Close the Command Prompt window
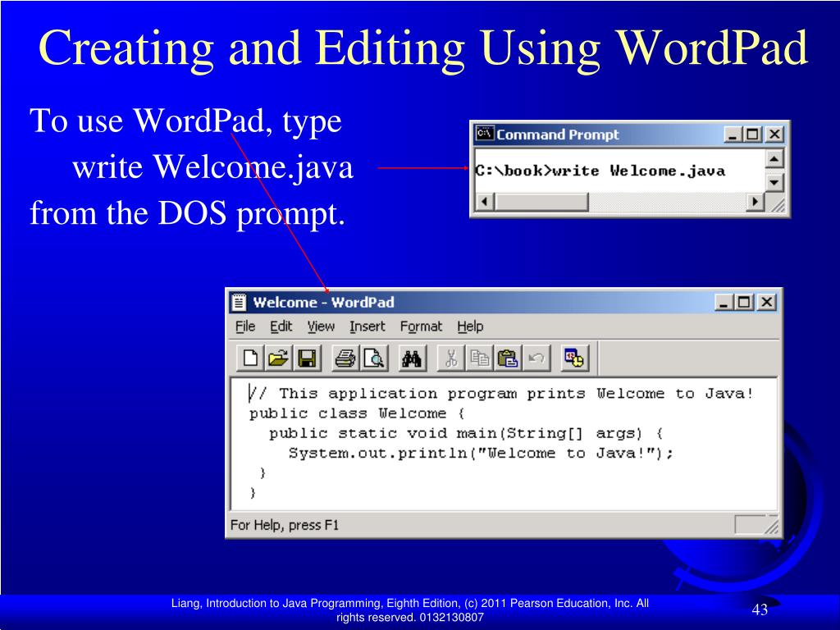Screen dimensions: 840x630 [774, 134]
